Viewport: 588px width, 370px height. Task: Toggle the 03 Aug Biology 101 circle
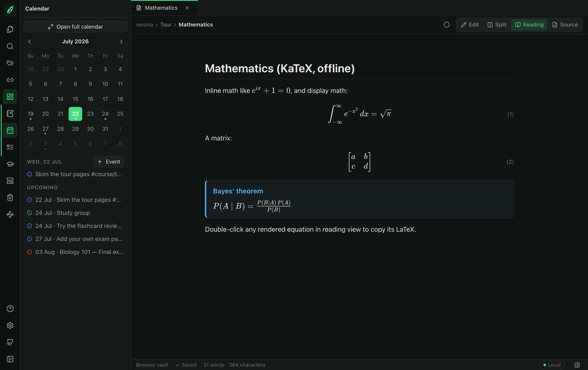[29, 252]
